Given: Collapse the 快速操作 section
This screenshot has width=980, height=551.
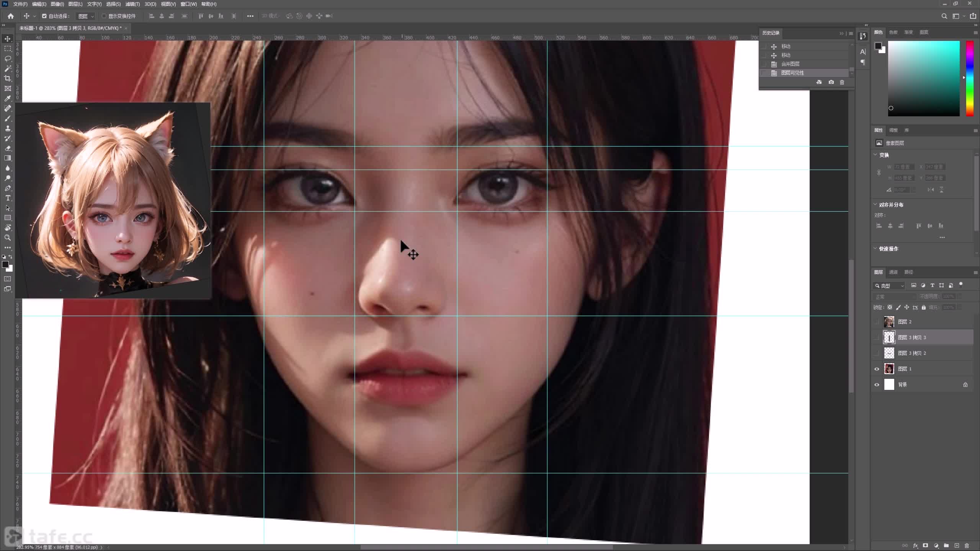Looking at the screenshot, I should pos(875,248).
